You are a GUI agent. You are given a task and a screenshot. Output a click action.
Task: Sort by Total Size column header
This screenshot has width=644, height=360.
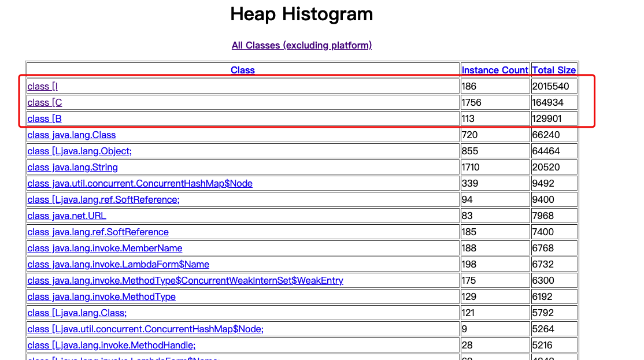(554, 70)
